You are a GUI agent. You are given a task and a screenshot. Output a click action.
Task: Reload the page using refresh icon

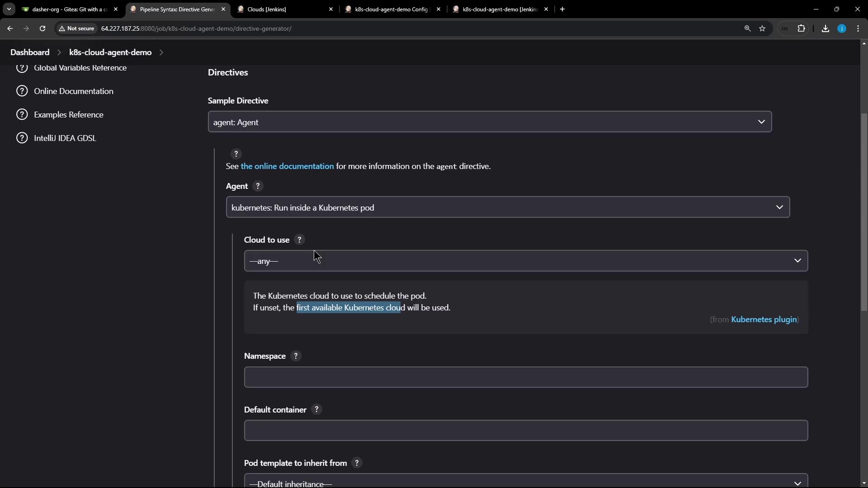click(42, 28)
